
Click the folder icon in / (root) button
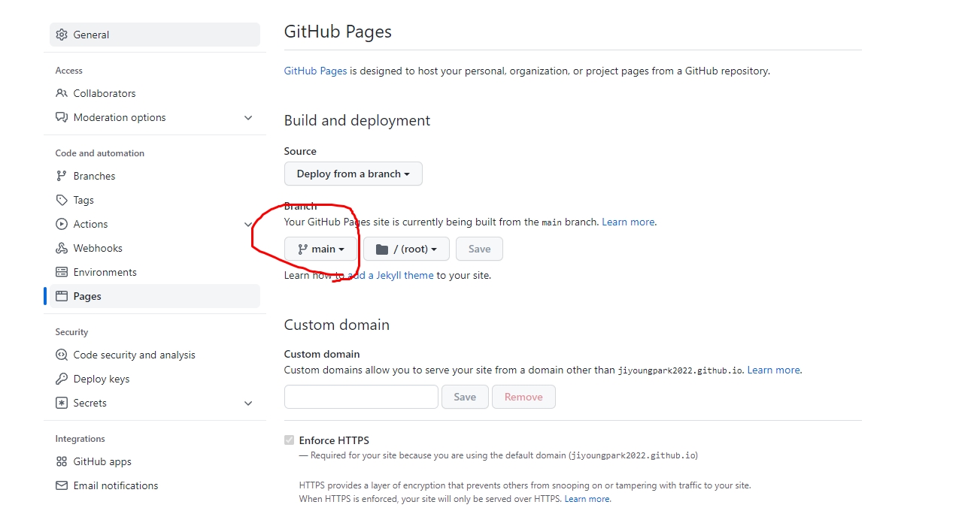382,249
